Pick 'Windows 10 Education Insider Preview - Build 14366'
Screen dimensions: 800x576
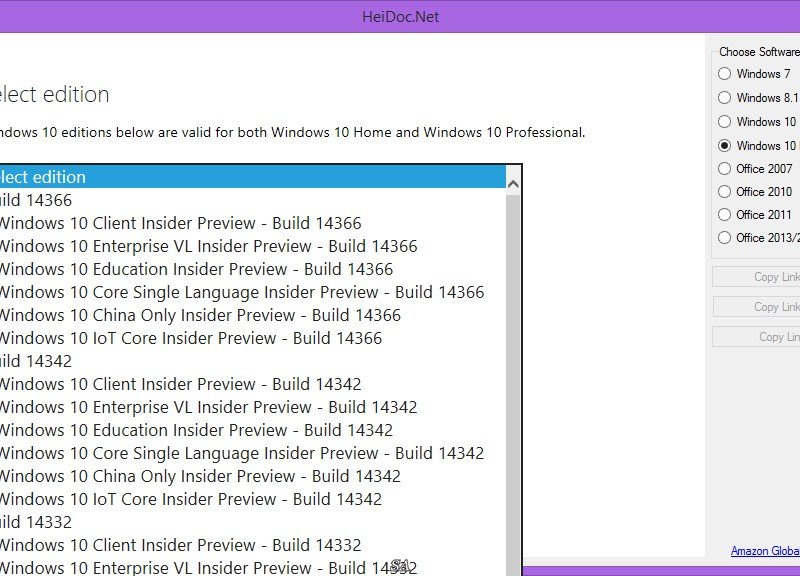tap(253, 269)
